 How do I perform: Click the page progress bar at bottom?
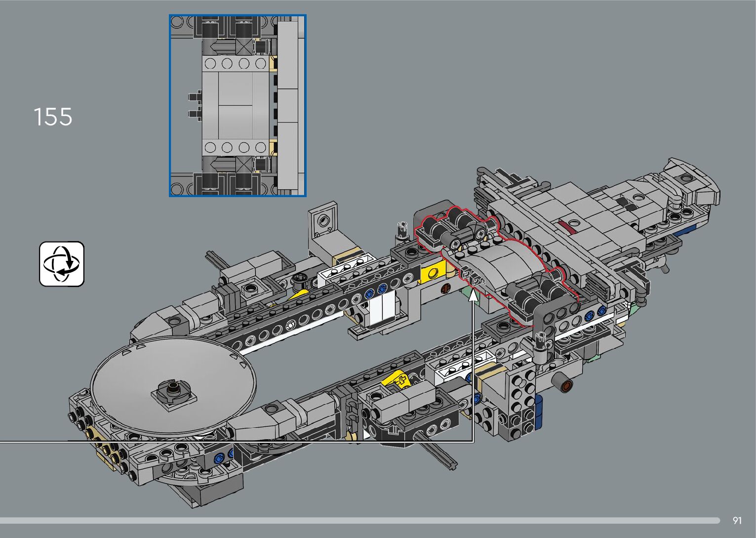pyautogui.click(x=359, y=520)
